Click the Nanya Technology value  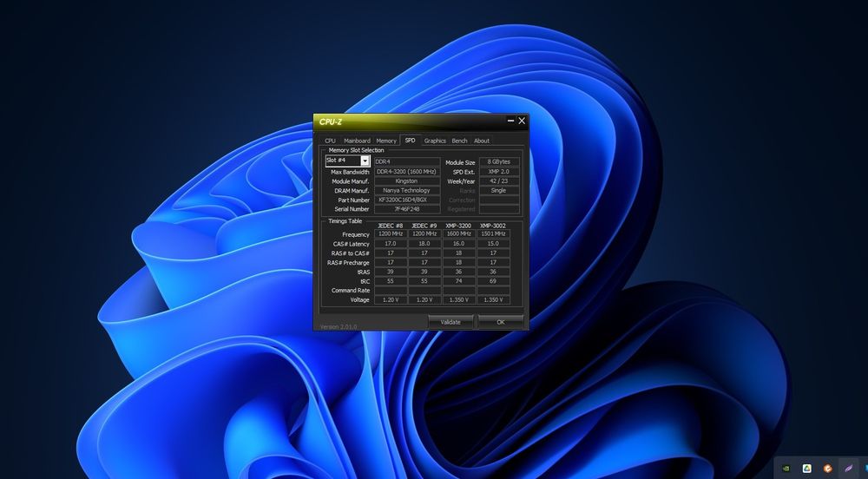click(x=407, y=190)
